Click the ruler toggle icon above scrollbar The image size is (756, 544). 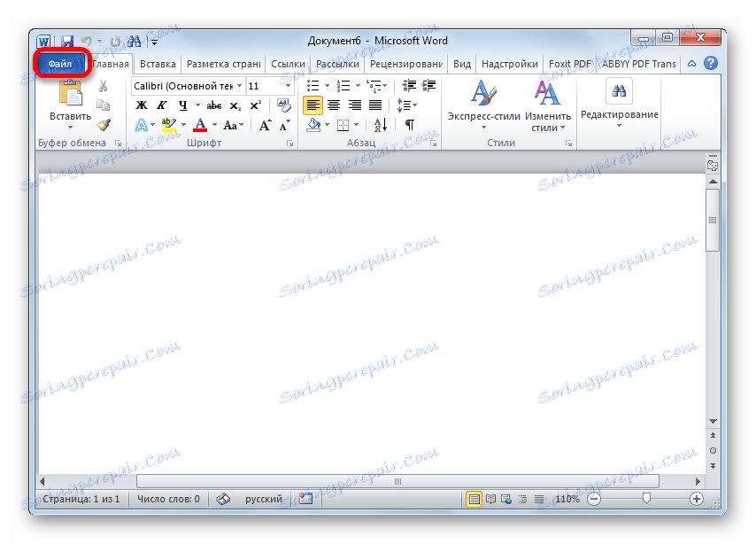pyautogui.click(x=713, y=164)
